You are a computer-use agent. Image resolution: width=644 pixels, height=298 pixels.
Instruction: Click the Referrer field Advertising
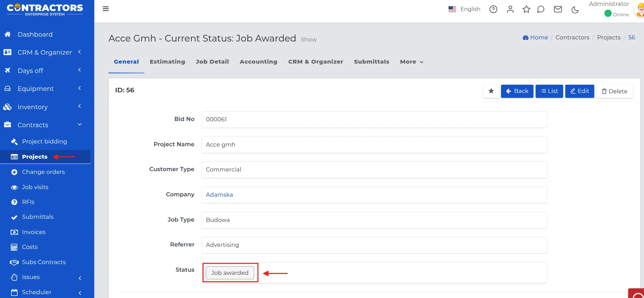(x=374, y=245)
